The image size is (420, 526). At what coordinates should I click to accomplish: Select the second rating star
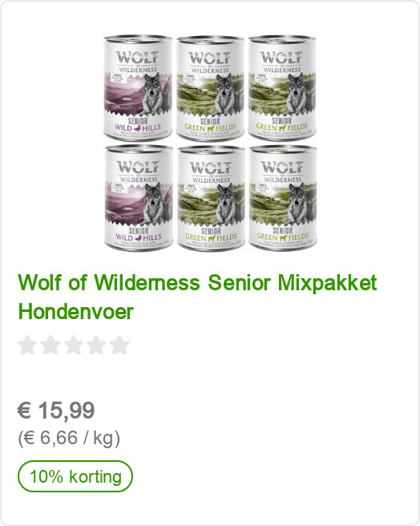click(50, 345)
